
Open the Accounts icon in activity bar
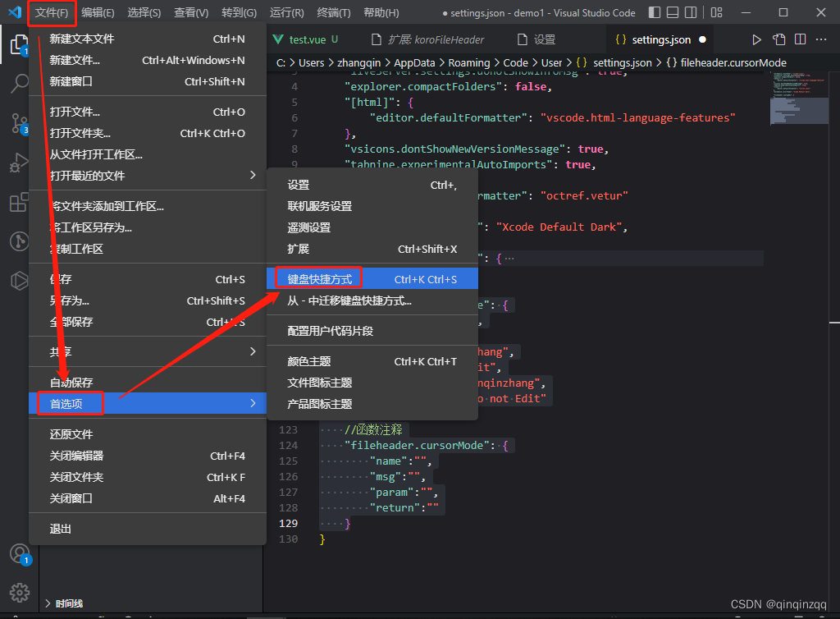21,554
